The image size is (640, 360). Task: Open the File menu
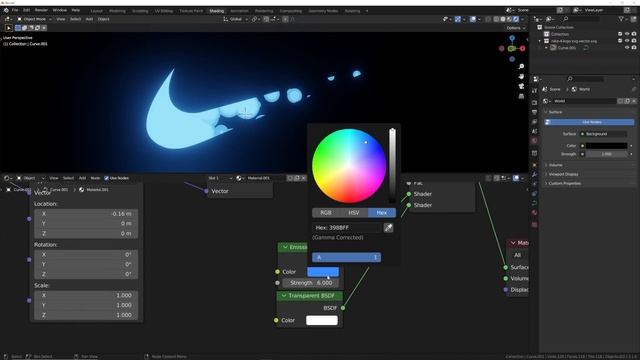(15, 10)
